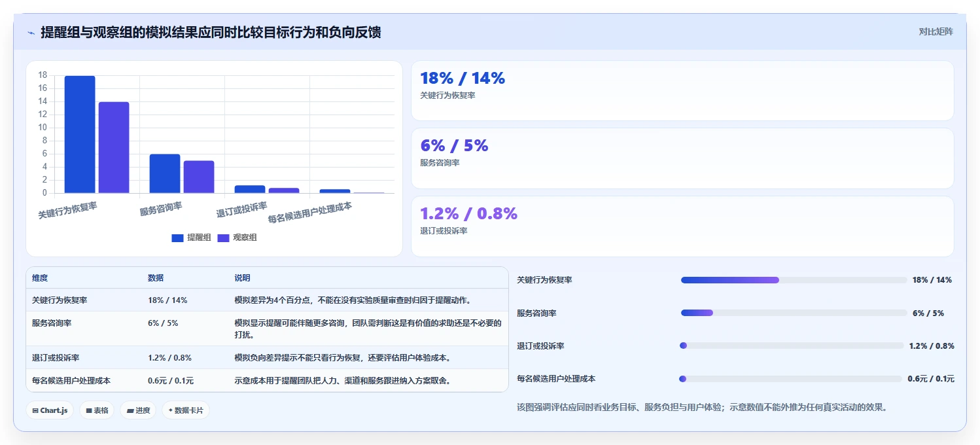980x445 pixels.
Task: Click the 18% / 14% stat card
Action: click(682, 91)
